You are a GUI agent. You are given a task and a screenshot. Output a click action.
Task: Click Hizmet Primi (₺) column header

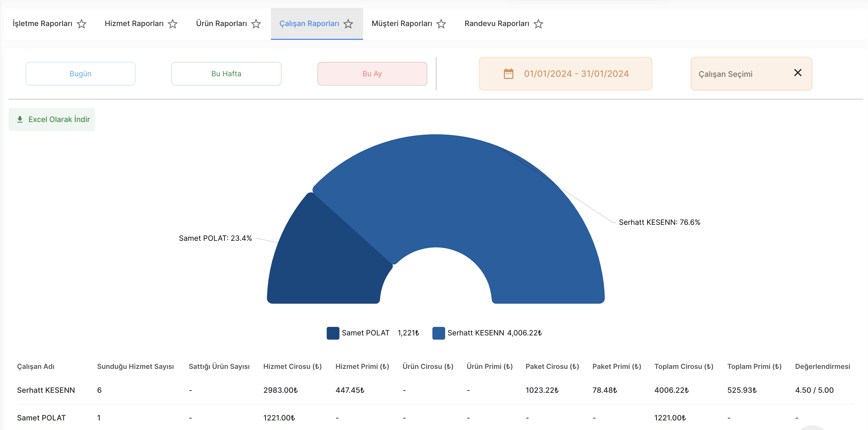click(362, 366)
